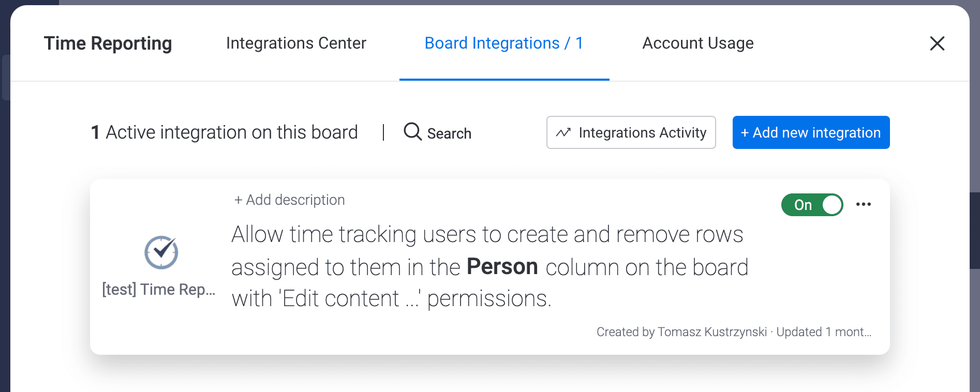Open the Account Usage tab
The image size is (980, 392).
pyautogui.click(x=697, y=43)
